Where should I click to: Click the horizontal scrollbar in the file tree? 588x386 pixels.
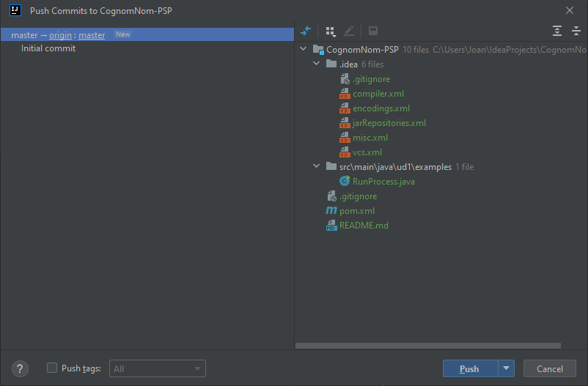[x=428, y=346]
